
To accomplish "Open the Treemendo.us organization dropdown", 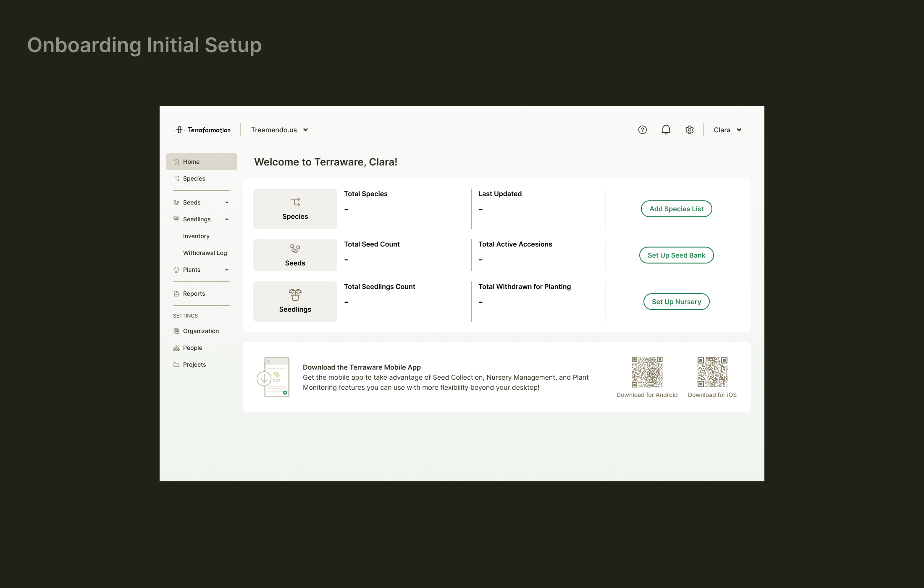I will coord(279,130).
